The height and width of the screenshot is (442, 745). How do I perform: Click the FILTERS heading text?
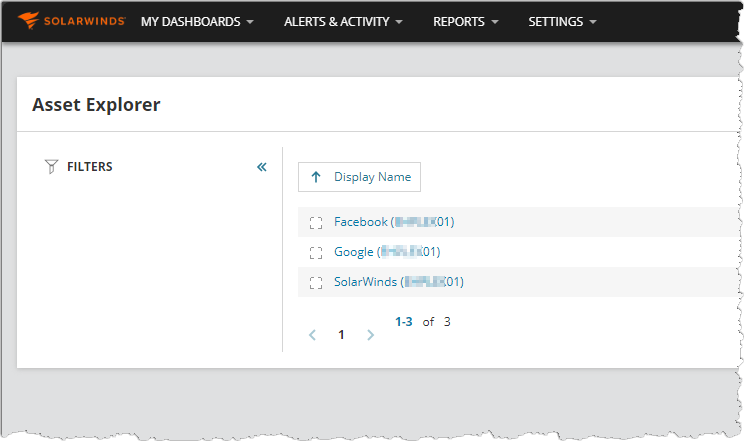(90, 167)
